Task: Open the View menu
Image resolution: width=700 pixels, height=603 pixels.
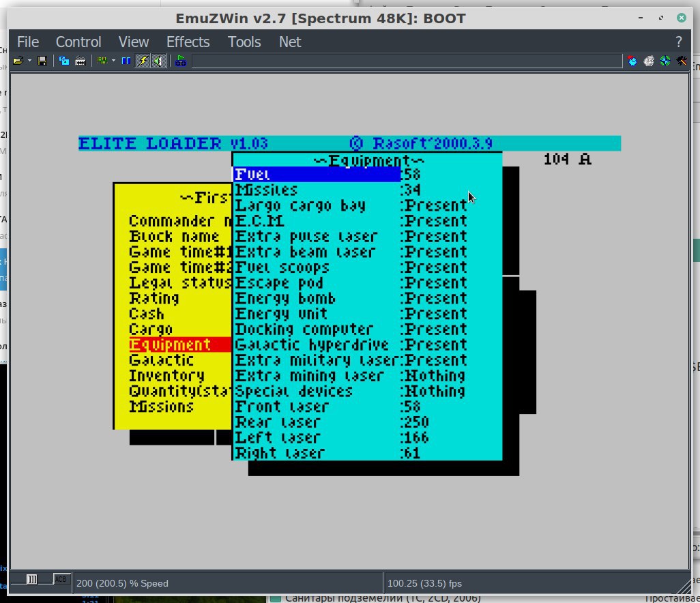Action: click(134, 42)
